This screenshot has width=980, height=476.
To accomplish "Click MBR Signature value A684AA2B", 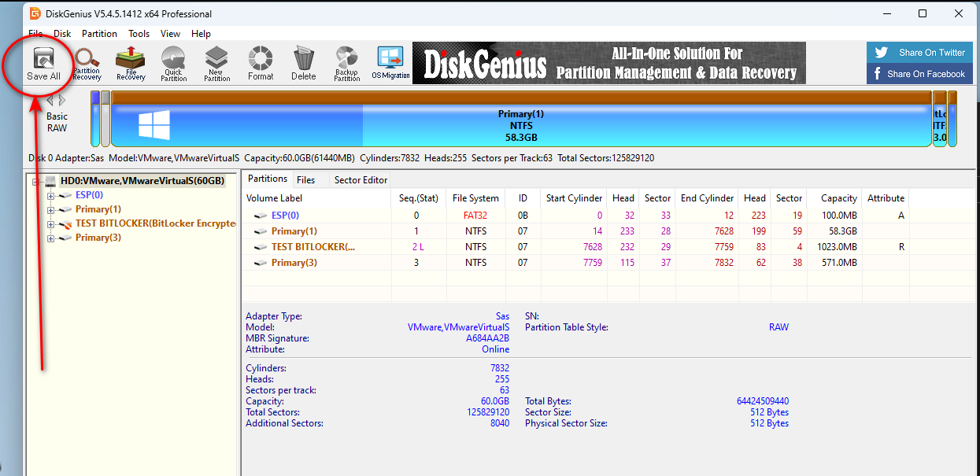I will click(x=487, y=338).
